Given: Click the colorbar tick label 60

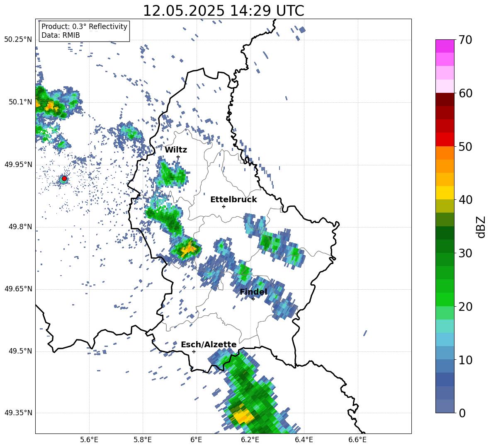Looking at the screenshot, I should (465, 93).
